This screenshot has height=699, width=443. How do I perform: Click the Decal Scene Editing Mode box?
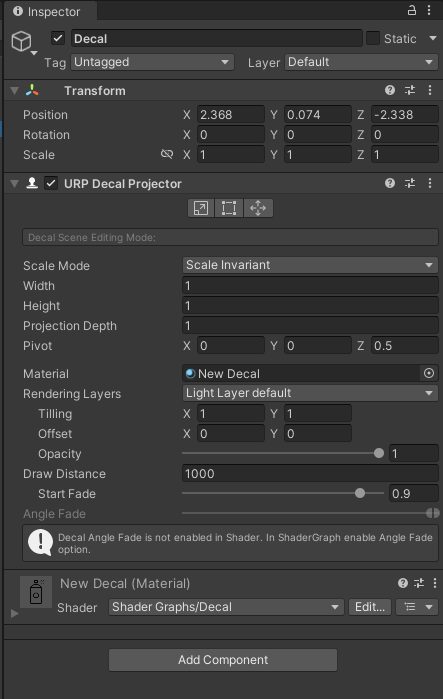pos(230,237)
